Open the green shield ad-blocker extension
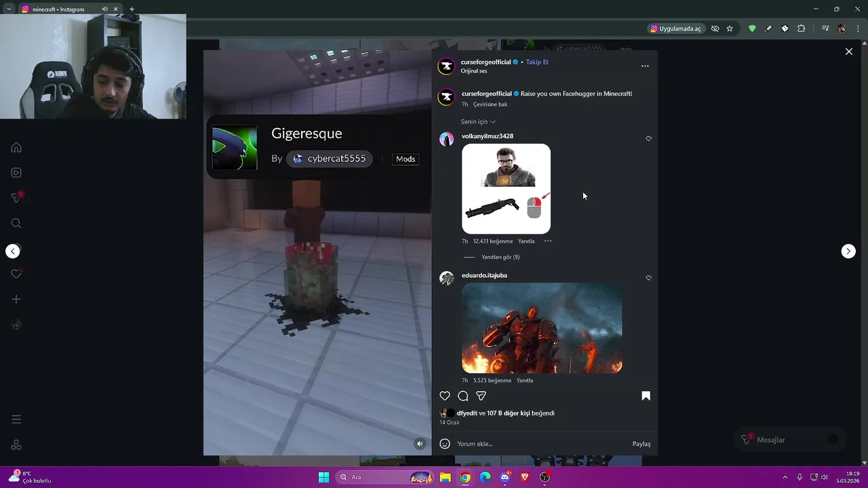This screenshot has width=868, height=488. click(x=752, y=28)
